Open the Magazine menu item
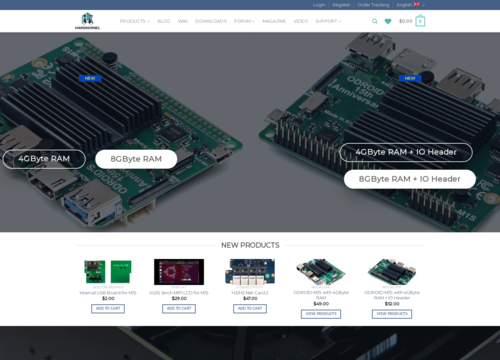The width and height of the screenshot is (500, 360). 274,21
